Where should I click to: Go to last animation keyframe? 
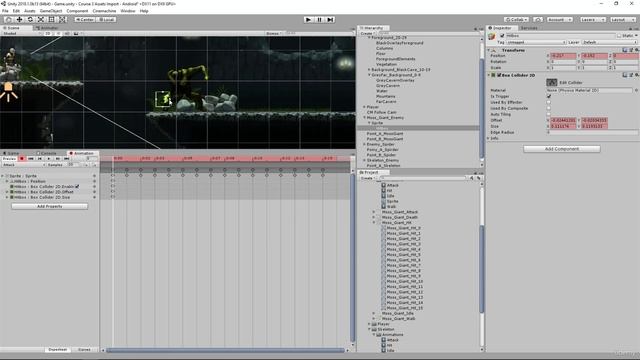click(67, 158)
